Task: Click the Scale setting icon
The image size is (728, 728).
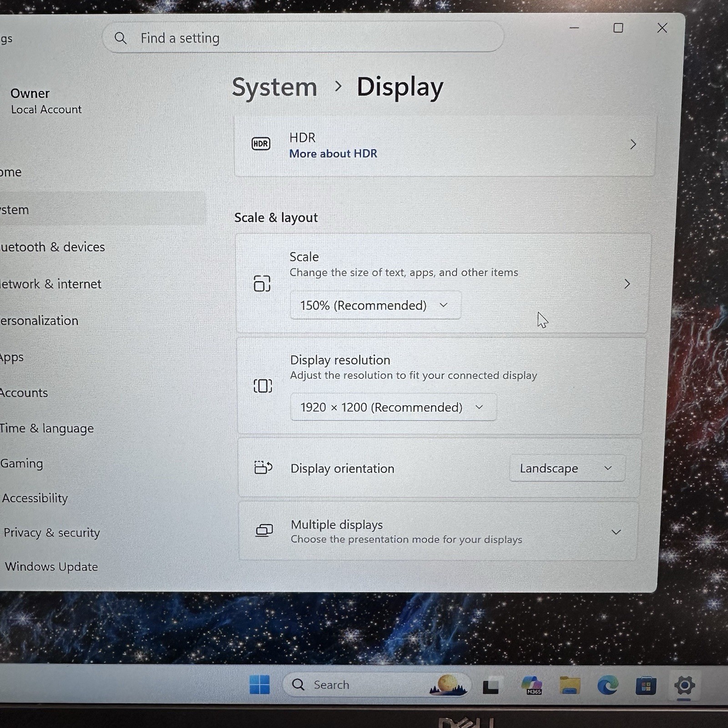Action: coord(262,283)
